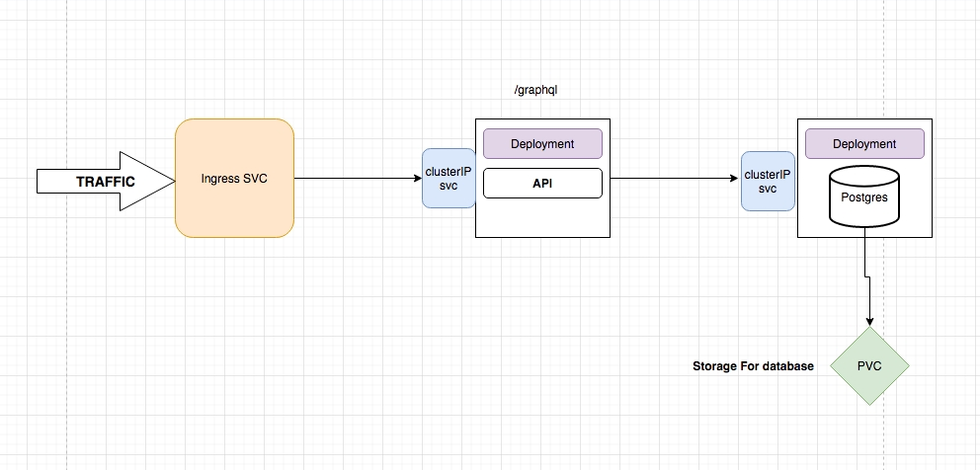Select the Deployment label above Postgres
This screenshot has width=980, height=470.
click(x=864, y=144)
